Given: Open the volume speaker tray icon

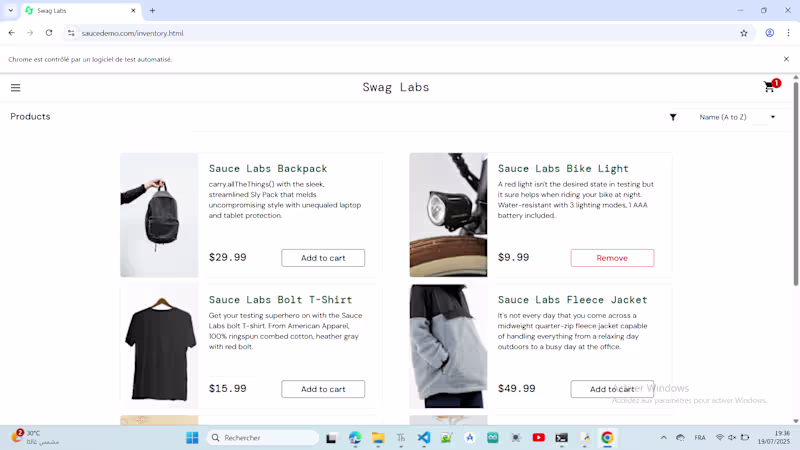Looking at the screenshot, I should (x=732, y=437).
